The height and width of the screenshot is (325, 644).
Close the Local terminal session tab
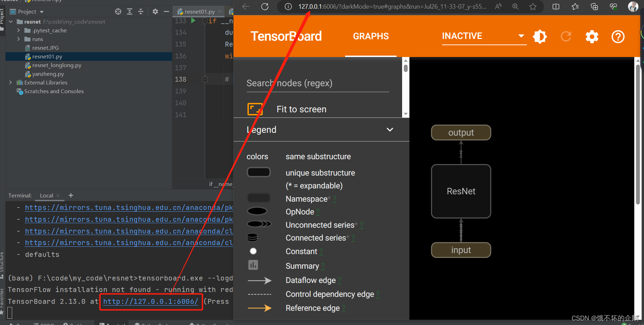pyautogui.click(x=58, y=195)
